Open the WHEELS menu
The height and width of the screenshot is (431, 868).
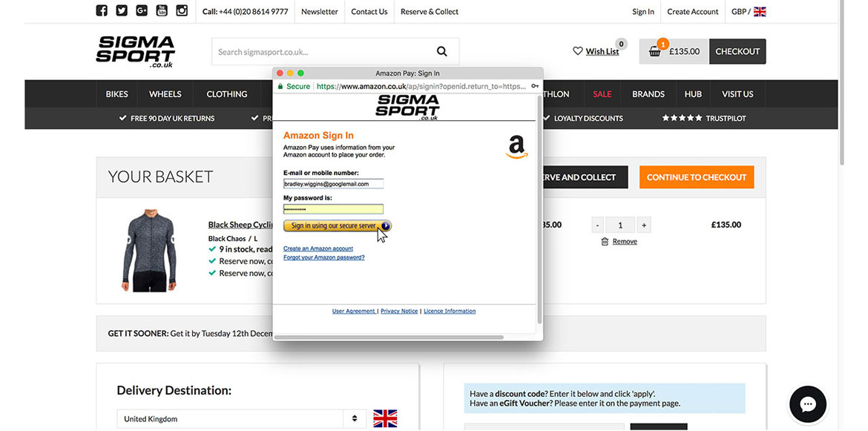pos(165,94)
